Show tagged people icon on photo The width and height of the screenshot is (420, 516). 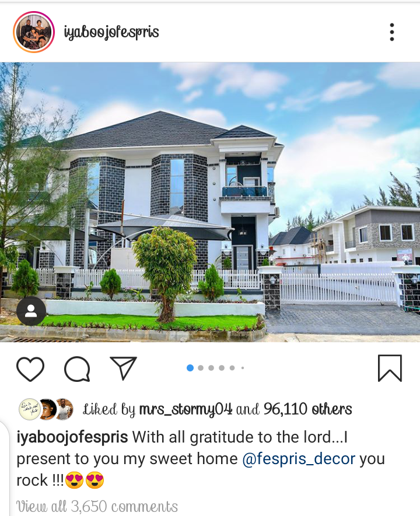pos(31,311)
